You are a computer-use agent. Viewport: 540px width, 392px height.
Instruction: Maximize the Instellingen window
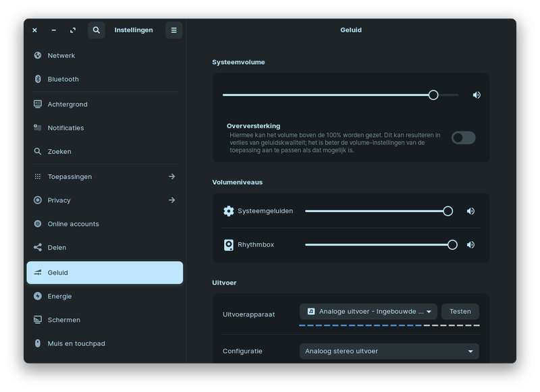[x=73, y=30]
